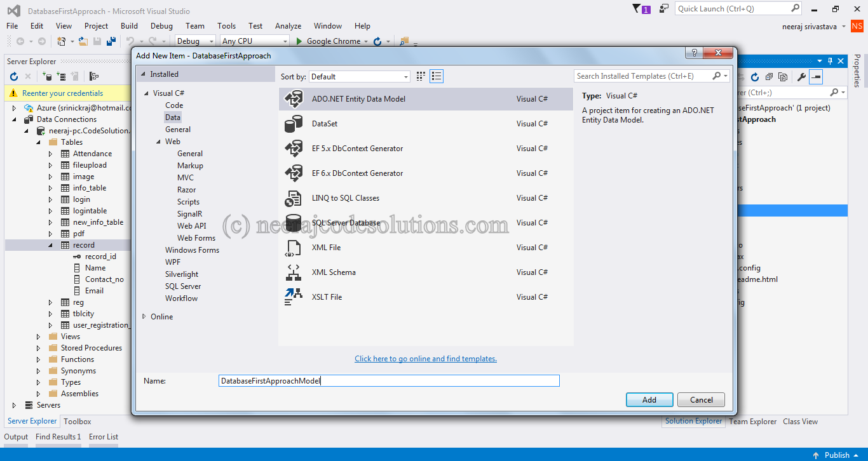Click Collapse All icon in Solution Explorer
Screen dimensions: 868x461
(769, 77)
